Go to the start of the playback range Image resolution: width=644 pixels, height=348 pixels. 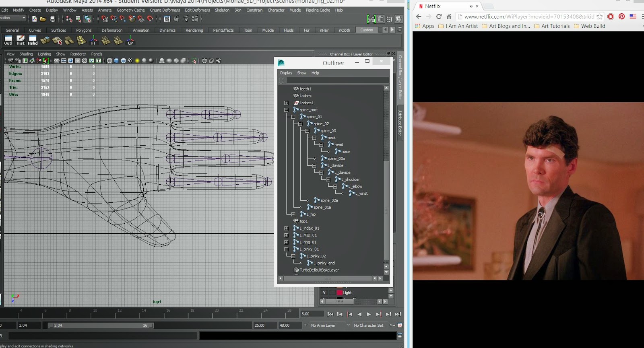tap(330, 314)
